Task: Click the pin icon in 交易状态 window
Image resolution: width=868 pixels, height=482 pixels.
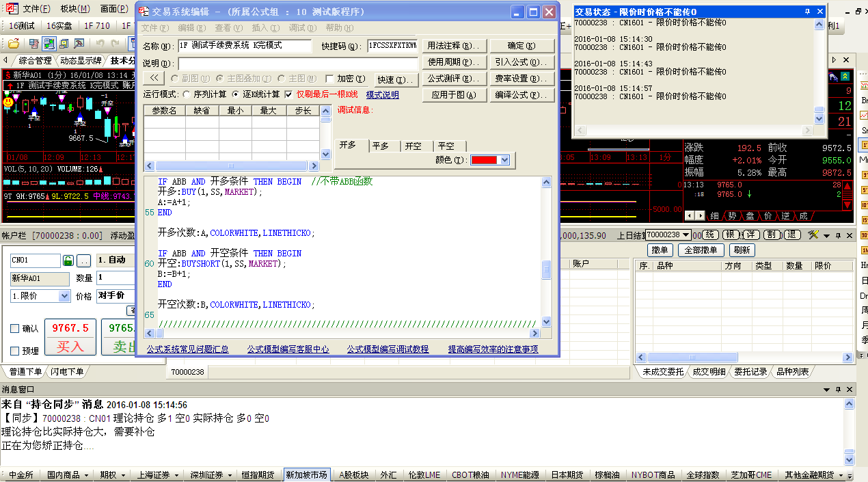Action: [807, 12]
